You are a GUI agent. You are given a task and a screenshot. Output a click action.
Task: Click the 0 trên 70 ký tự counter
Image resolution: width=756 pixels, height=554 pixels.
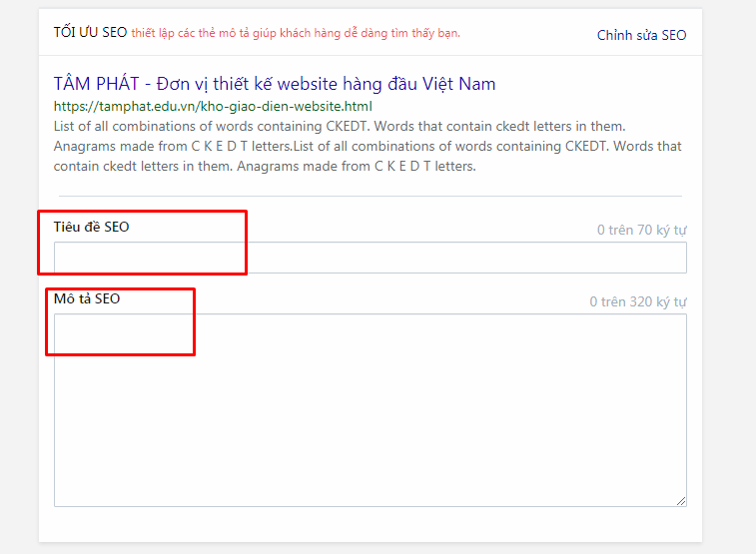point(641,231)
